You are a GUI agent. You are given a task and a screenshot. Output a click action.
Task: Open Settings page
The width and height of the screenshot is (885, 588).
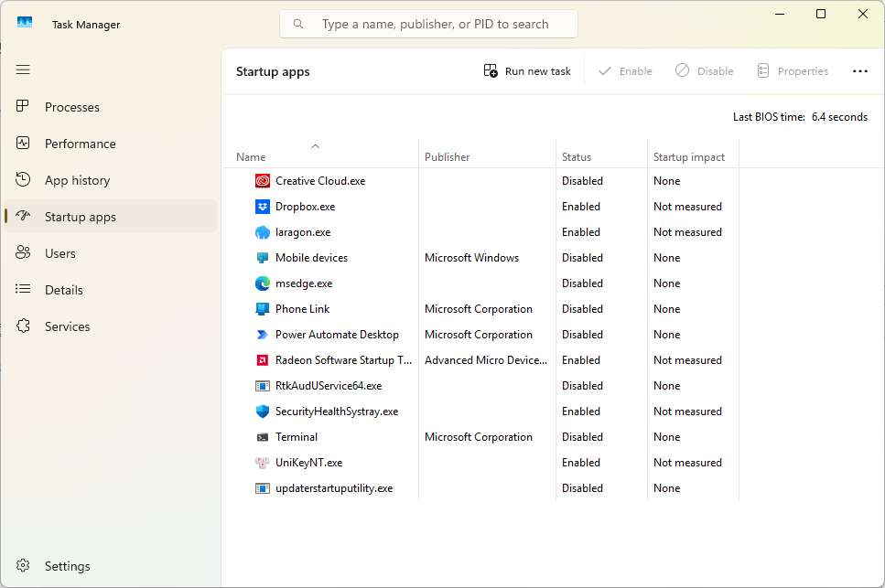(x=111, y=565)
